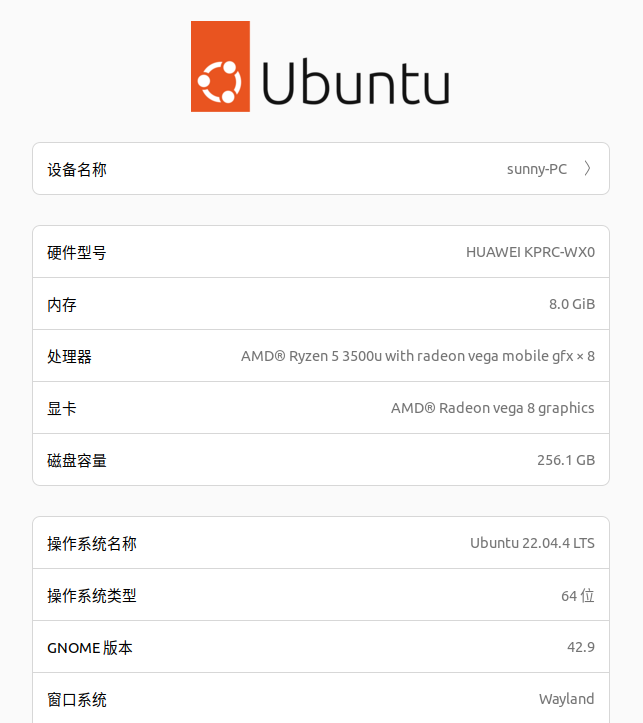The width and height of the screenshot is (643, 723).
Task: Select the HUAWEI KPRC-WX0 value
Action: point(530,252)
